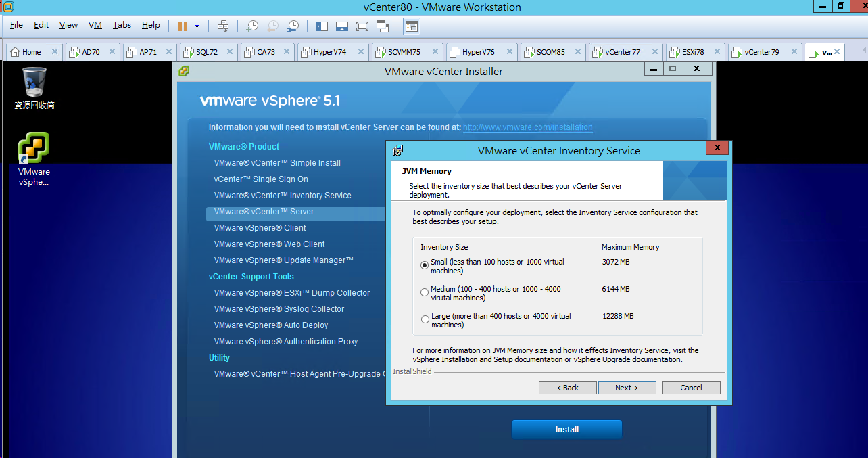Close the ESXi78 tab
The height and width of the screenshot is (458, 868).
coord(717,52)
